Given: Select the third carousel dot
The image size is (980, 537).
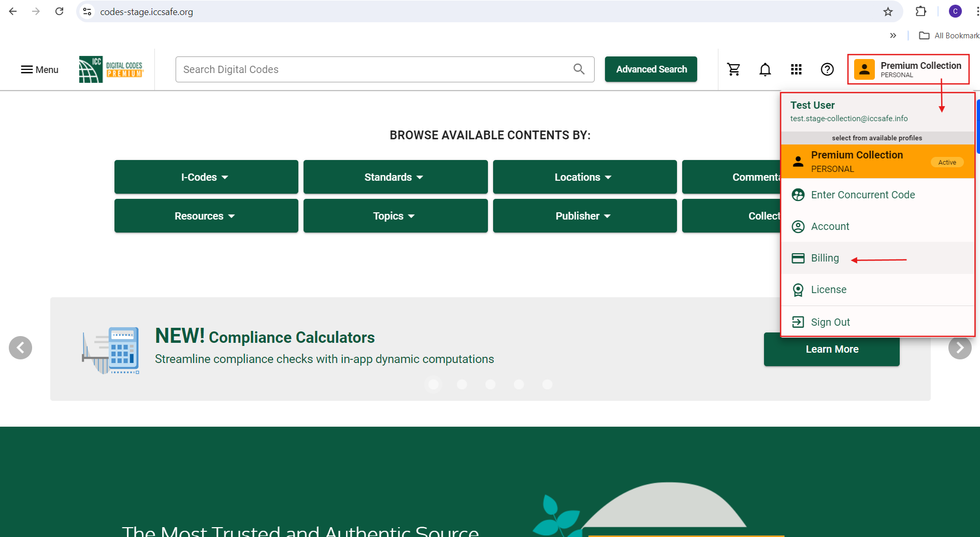Looking at the screenshot, I should pyautogui.click(x=491, y=384).
